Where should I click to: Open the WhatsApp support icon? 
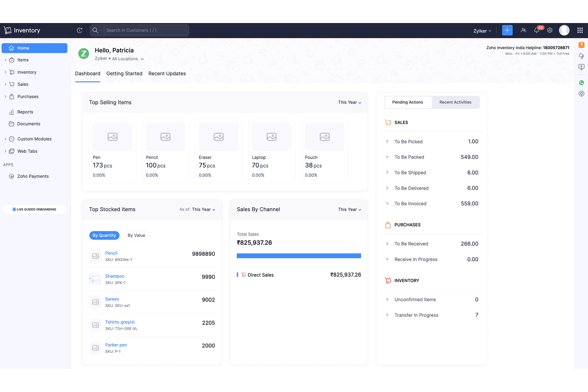pyautogui.click(x=581, y=83)
